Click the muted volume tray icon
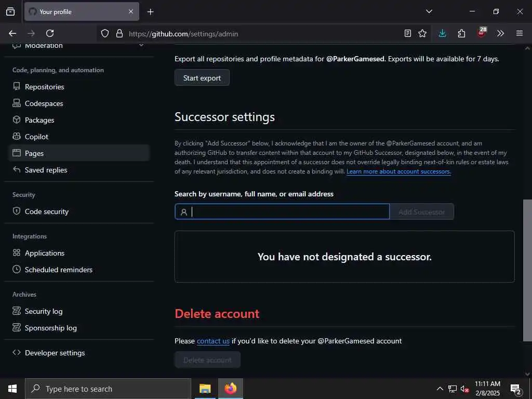532x399 pixels. 464,389
